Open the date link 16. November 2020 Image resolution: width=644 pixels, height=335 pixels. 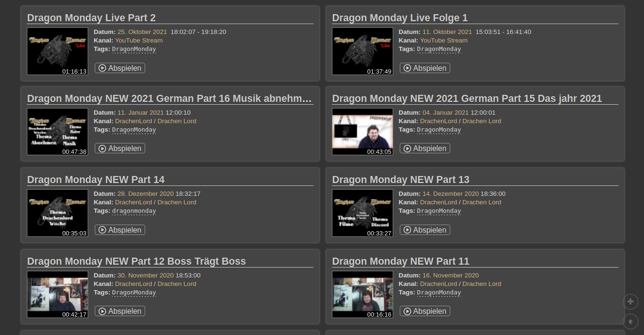(451, 276)
